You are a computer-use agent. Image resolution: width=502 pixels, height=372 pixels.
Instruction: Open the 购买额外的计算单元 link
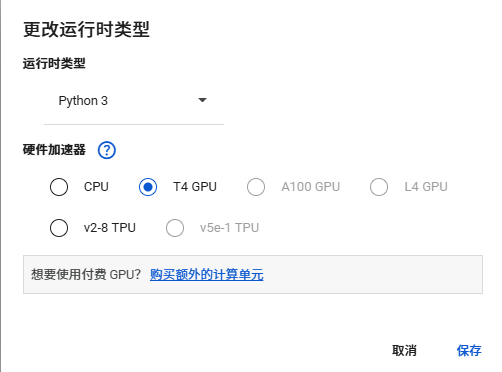tap(207, 275)
